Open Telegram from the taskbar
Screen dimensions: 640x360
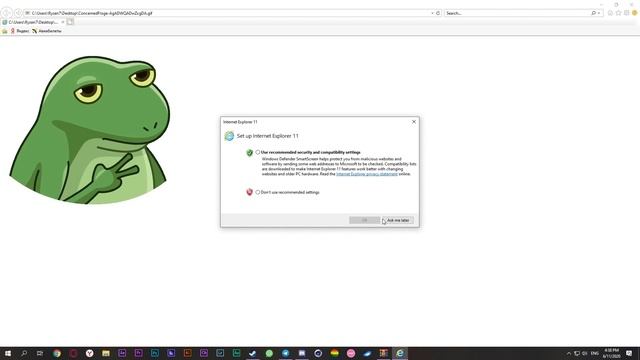pos(285,353)
